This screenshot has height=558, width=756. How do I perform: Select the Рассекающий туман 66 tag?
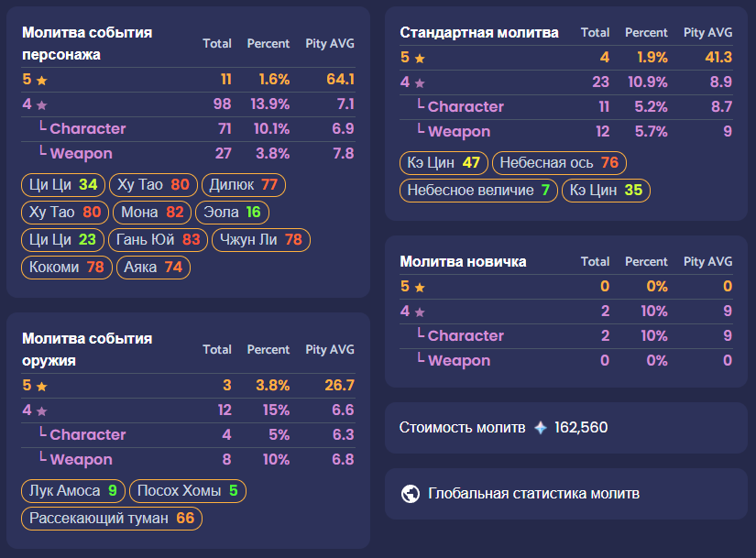[x=112, y=519]
